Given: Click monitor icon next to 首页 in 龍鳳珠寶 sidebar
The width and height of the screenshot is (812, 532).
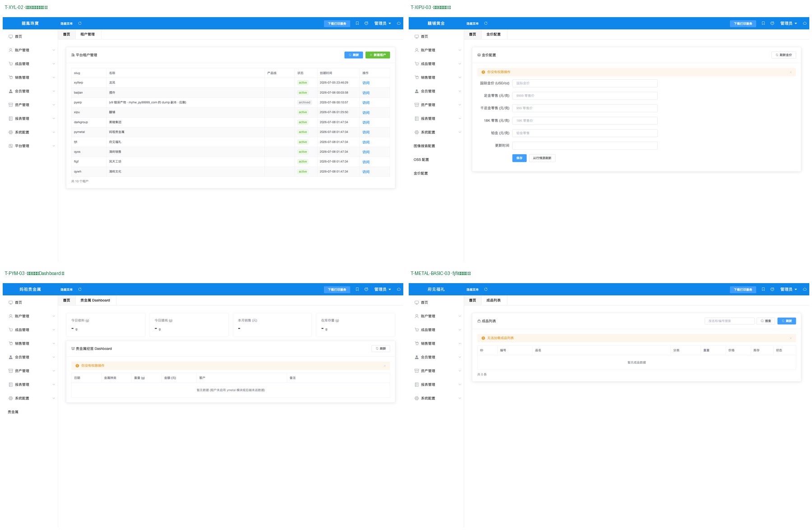Looking at the screenshot, I should click(11, 37).
